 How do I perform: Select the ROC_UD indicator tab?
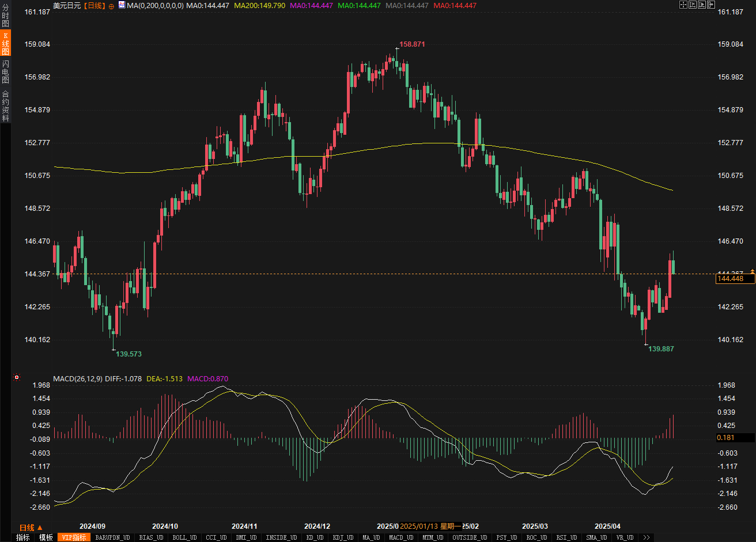536,537
